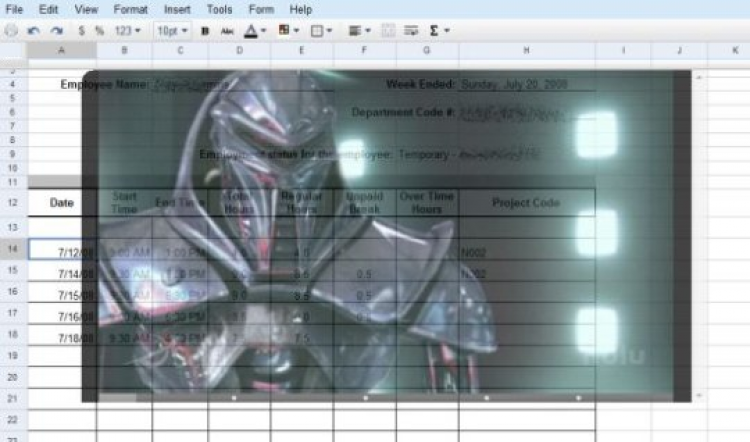This screenshot has width=750, height=442.
Task: Toggle Abc strikethrough formatting
Action: (227, 31)
